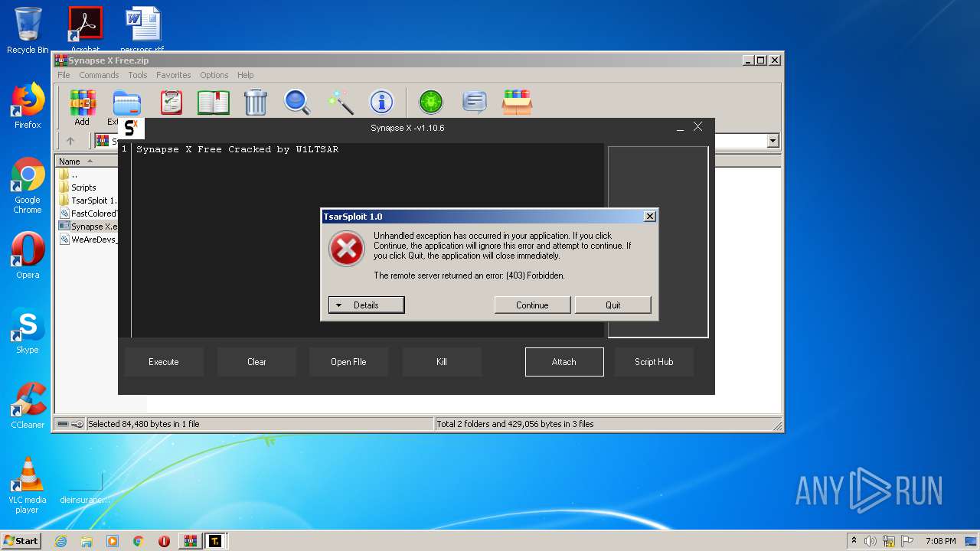Click the SFX box icon in WinRAR
Image resolution: width=980 pixels, height=551 pixels.
pos(518,103)
